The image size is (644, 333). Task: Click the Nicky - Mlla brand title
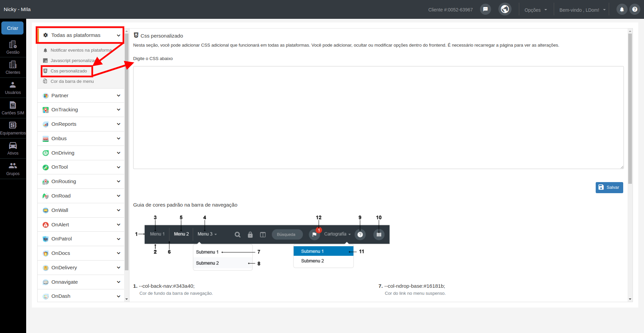pos(17,9)
